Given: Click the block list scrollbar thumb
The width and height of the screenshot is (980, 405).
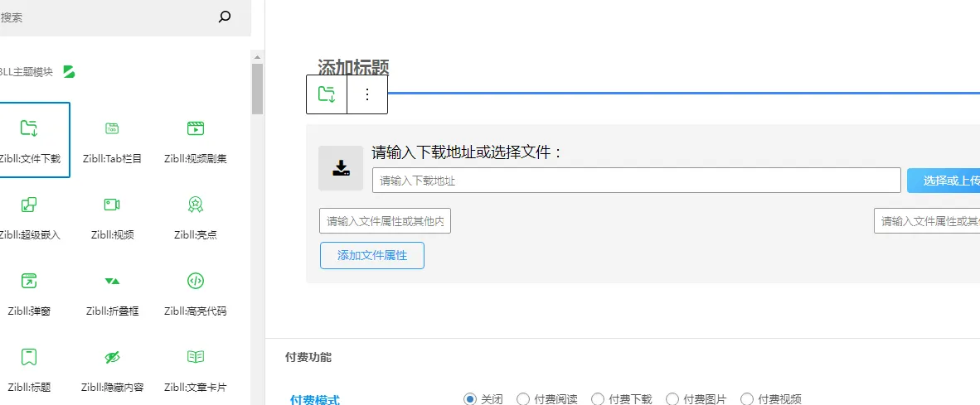Looking at the screenshot, I should coord(257,89).
